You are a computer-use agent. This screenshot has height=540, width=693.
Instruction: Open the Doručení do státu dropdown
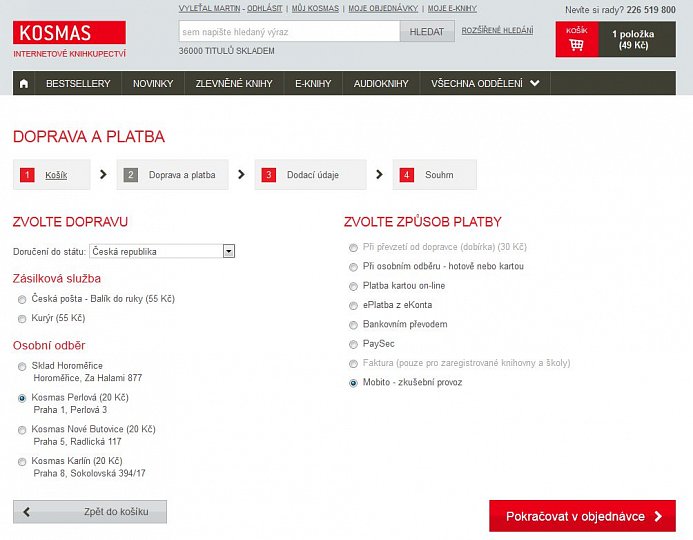click(162, 251)
